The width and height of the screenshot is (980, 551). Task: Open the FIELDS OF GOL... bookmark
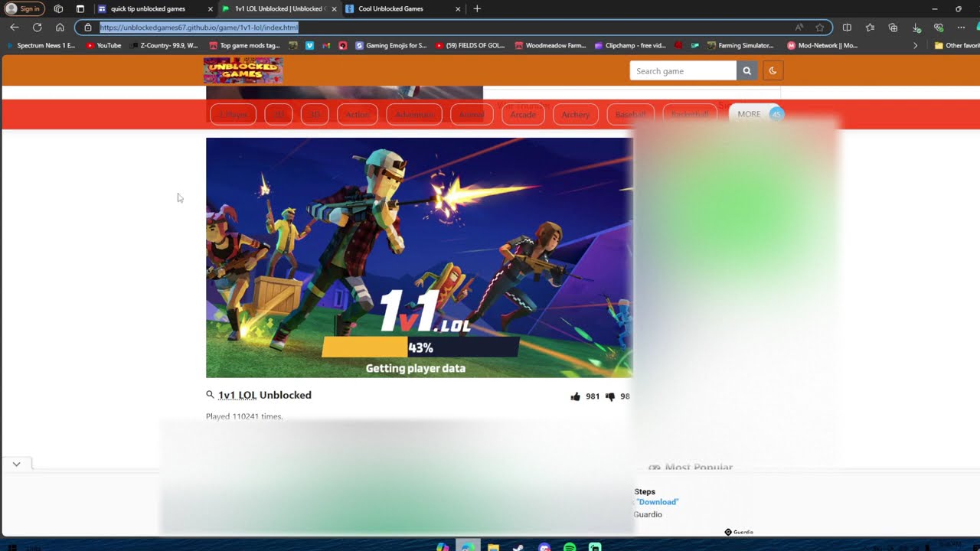pyautogui.click(x=470, y=45)
